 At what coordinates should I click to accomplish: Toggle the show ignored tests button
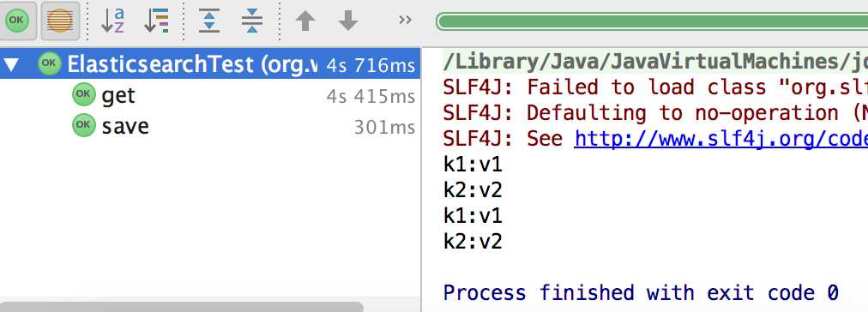[x=60, y=21]
